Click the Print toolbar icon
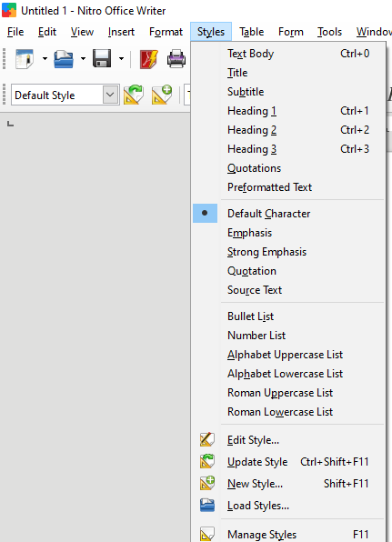The width and height of the screenshot is (392, 542). click(176, 59)
